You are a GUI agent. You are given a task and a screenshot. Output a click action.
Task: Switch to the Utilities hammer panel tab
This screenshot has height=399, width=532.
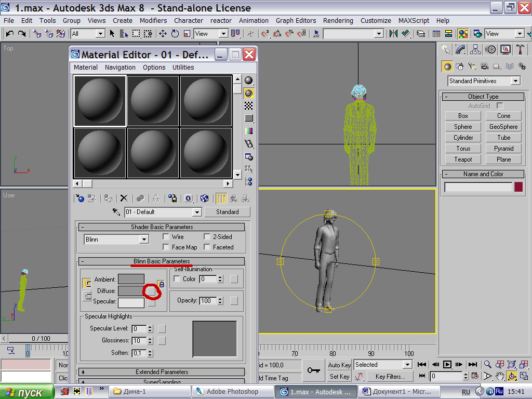point(520,50)
